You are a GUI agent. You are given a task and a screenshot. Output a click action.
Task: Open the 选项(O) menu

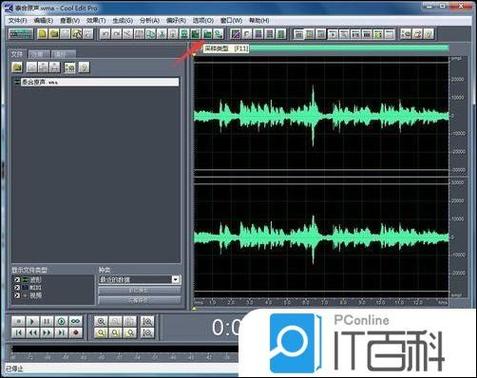pyautogui.click(x=203, y=20)
